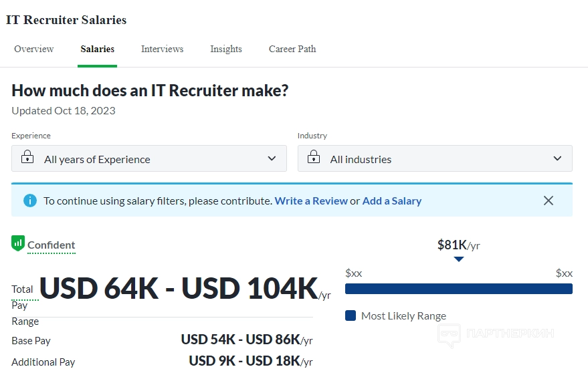
Task: Click the Confident underlined label
Action: [52, 245]
